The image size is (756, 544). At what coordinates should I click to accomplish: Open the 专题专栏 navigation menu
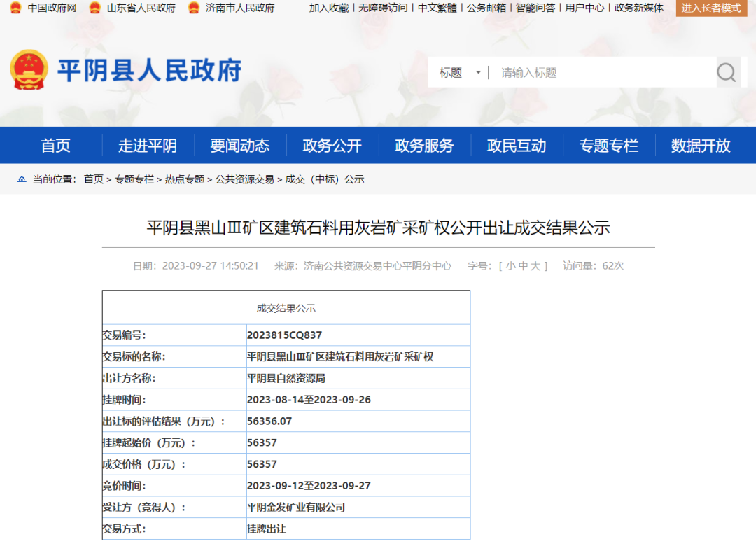click(609, 145)
